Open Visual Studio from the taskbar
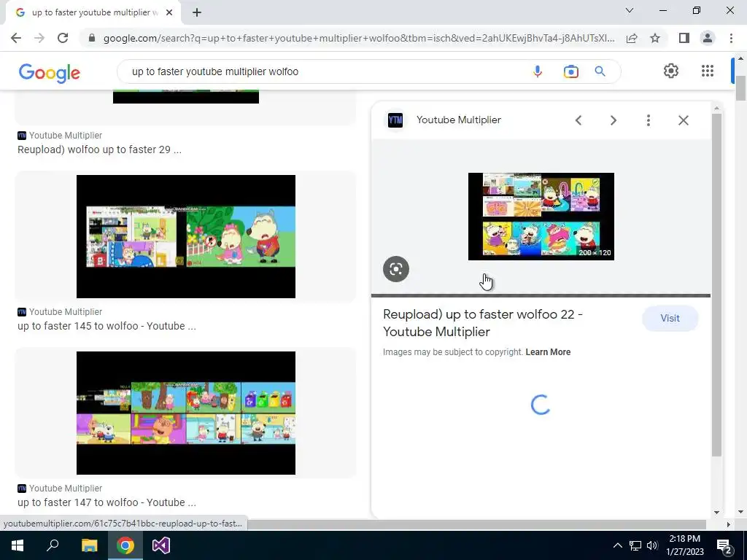 click(161, 545)
